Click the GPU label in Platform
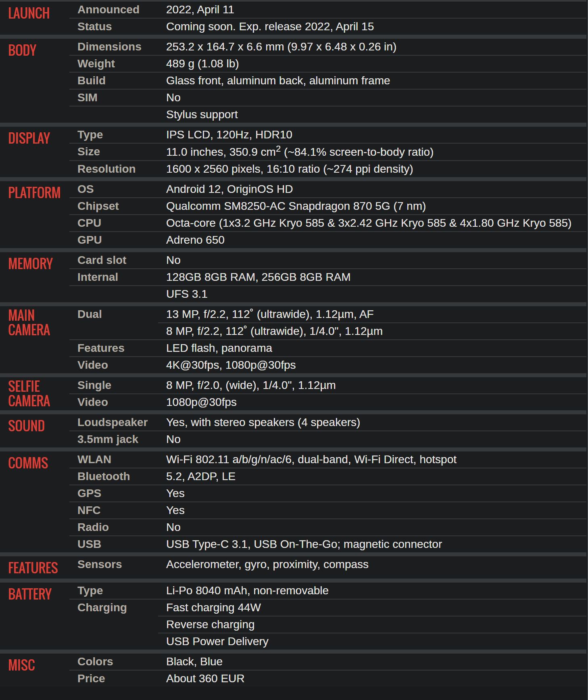The width and height of the screenshot is (588, 700). pyautogui.click(x=89, y=240)
